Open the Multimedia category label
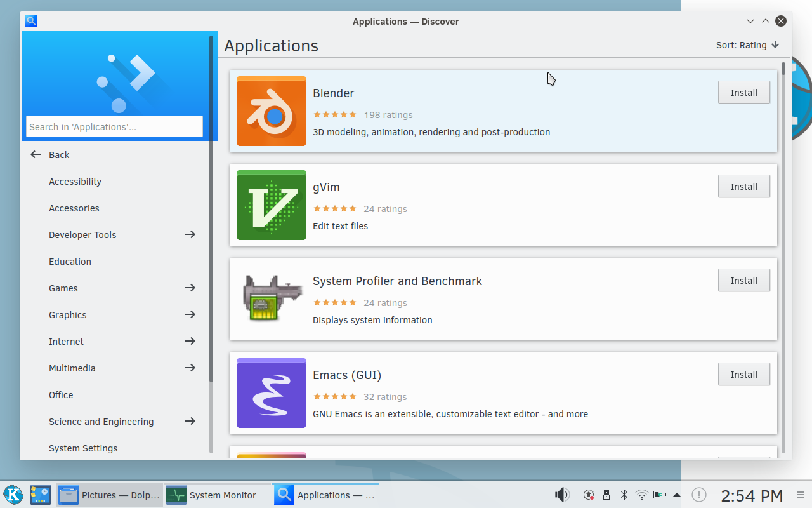 (x=72, y=368)
